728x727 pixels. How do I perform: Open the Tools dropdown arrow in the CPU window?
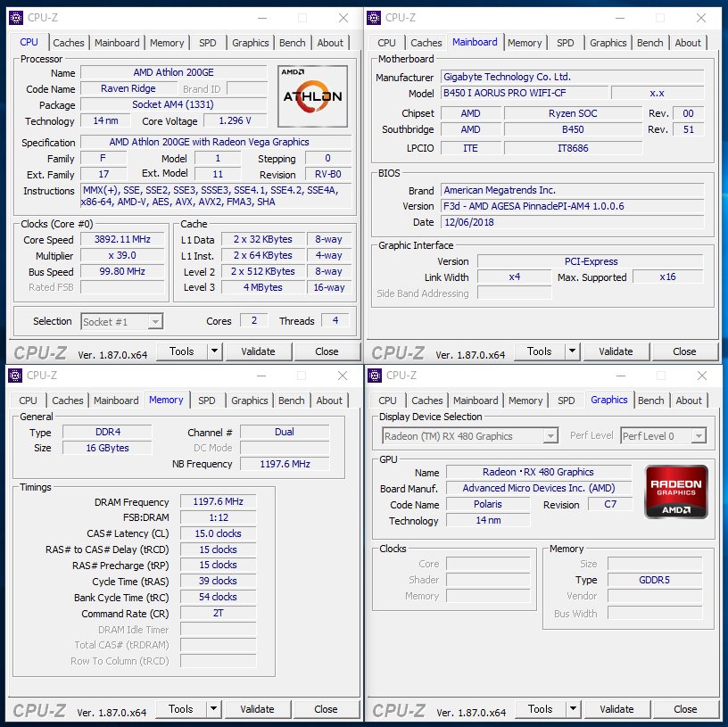tap(214, 351)
